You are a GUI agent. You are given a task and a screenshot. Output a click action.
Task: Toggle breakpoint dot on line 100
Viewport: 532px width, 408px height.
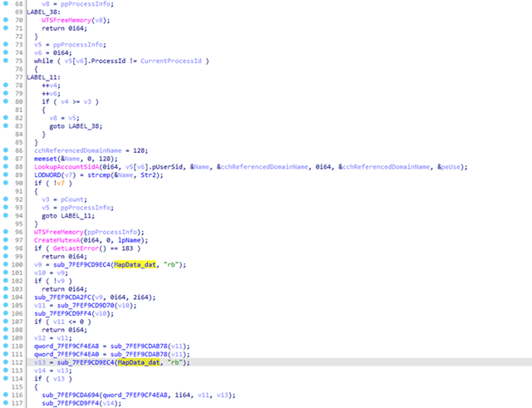(x=6, y=264)
